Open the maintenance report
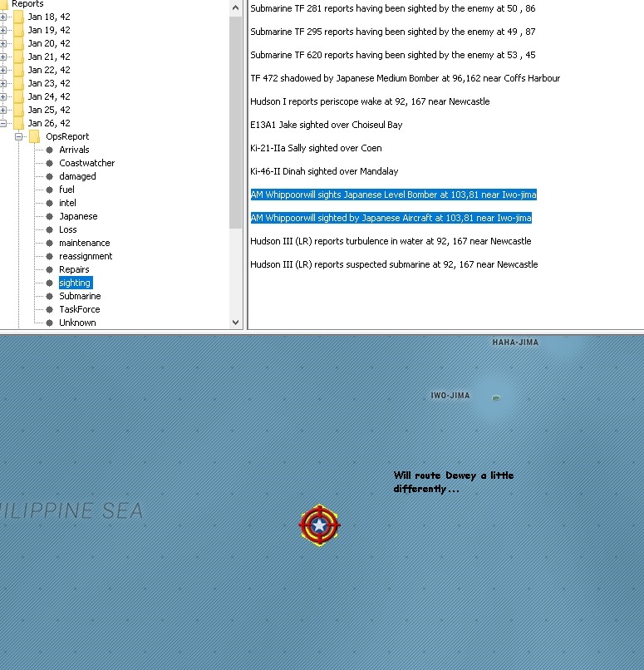644x670 pixels. click(x=85, y=243)
